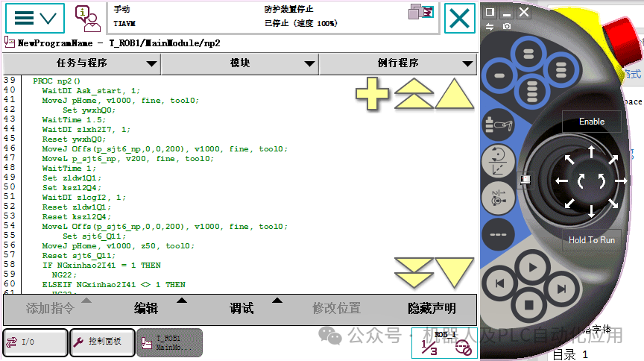The width and height of the screenshot is (644, 361).
Task: Click the 隐藏声明 button
Action: point(432,308)
